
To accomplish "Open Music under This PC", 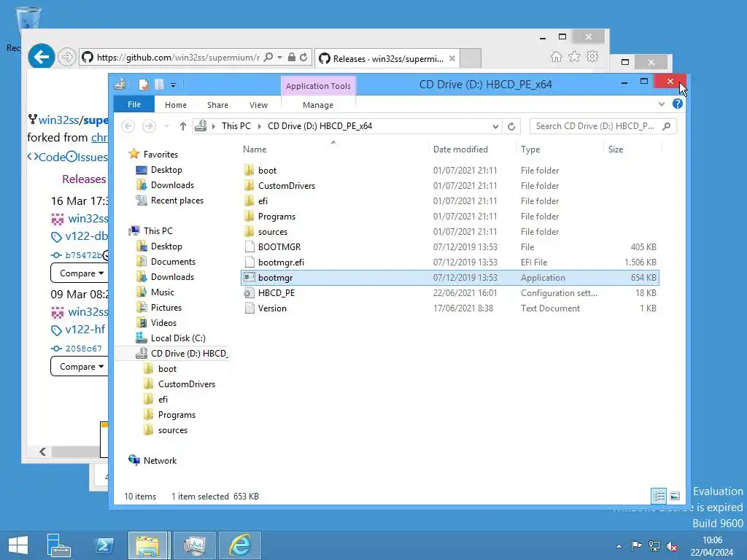I will point(162,292).
